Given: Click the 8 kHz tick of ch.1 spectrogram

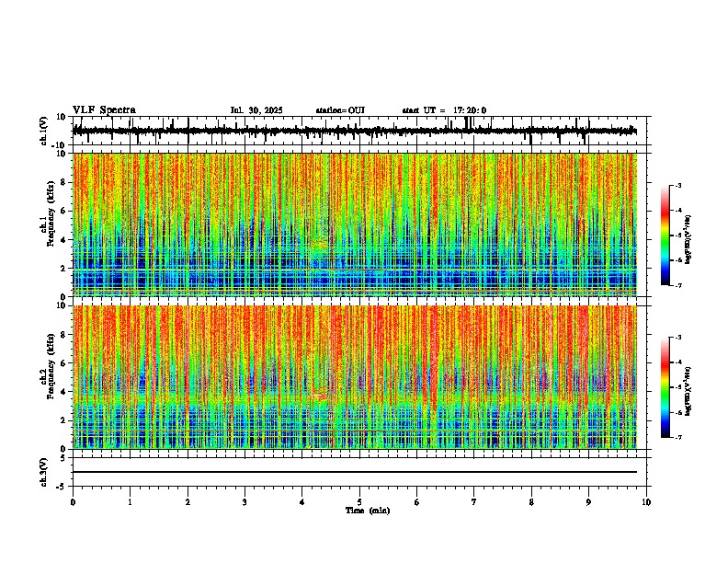Looking at the screenshot, I should (x=63, y=182).
